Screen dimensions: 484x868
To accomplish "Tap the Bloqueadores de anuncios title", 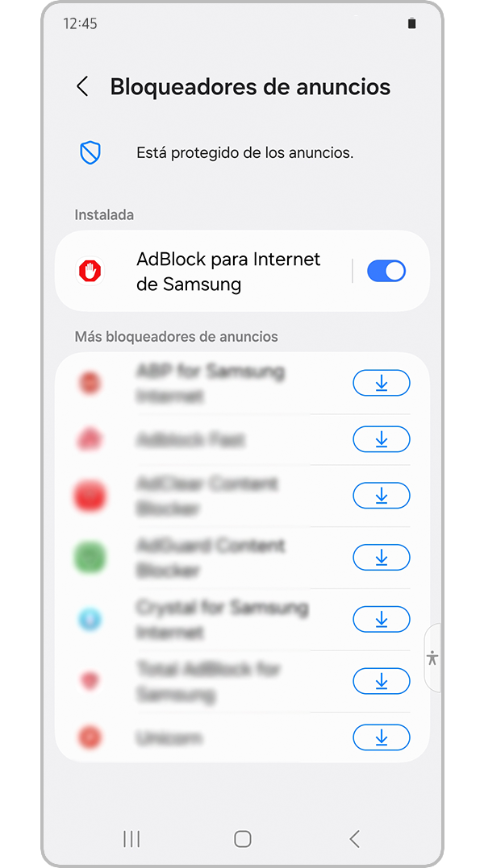I will tap(250, 87).
